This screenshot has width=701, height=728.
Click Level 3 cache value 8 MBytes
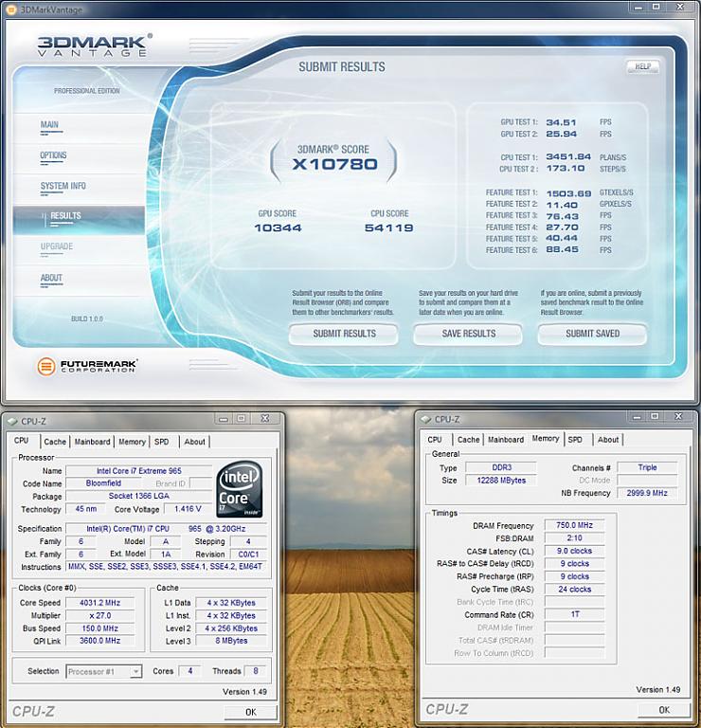[x=231, y=641]
